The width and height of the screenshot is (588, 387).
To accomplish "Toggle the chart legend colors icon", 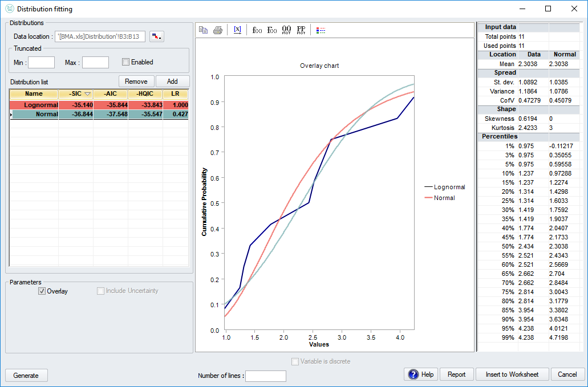I will [321, 30].
